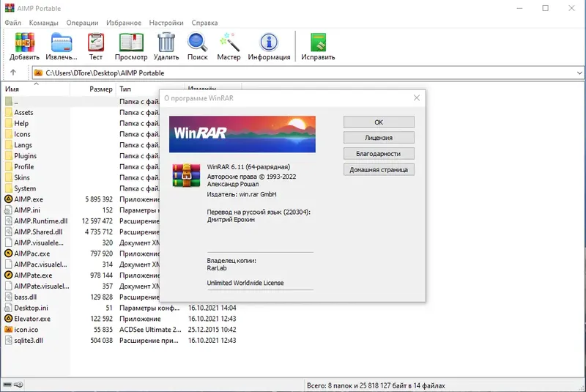Open the Избранное menu
Image resolution: width=586 pixels, height=392 pixels.
124,23
